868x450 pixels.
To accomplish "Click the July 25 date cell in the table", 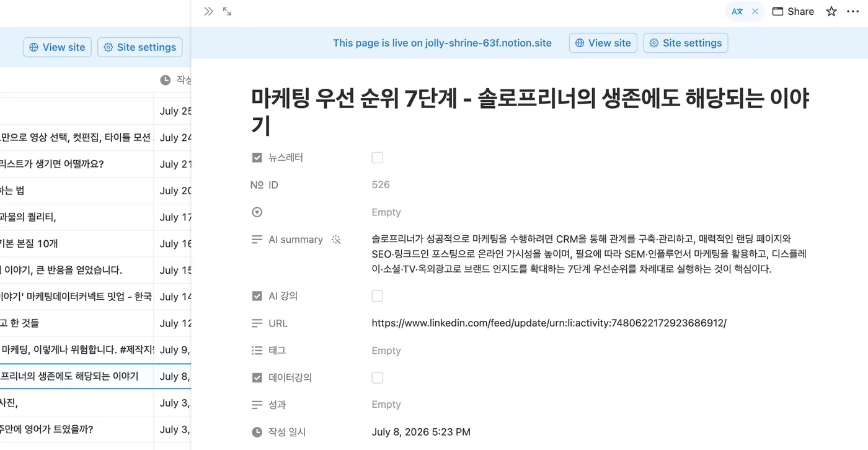I will (x=172, y=111).
